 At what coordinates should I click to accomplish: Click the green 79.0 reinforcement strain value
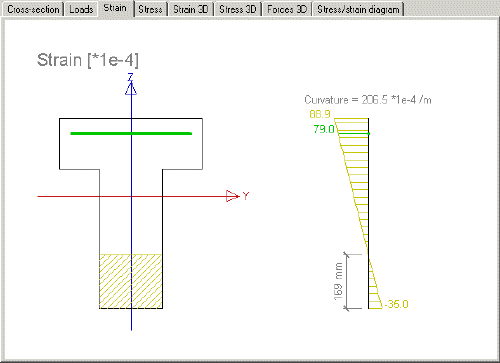(324, 129)
